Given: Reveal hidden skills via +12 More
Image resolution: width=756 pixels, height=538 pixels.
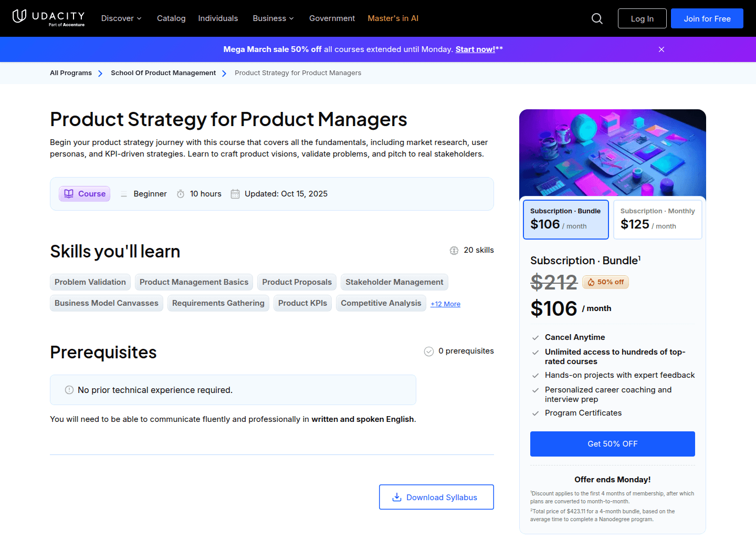Looking at the screenshot, I should coord(445,304).
